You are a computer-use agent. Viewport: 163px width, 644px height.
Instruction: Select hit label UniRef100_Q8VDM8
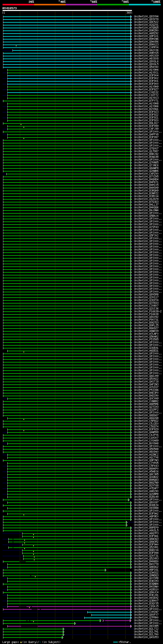pyautogui.click(x=146, y=295)
